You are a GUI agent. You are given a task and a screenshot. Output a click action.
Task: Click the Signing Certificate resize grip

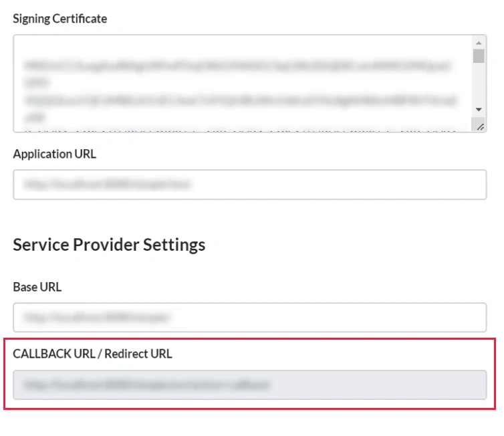[480, 126]
